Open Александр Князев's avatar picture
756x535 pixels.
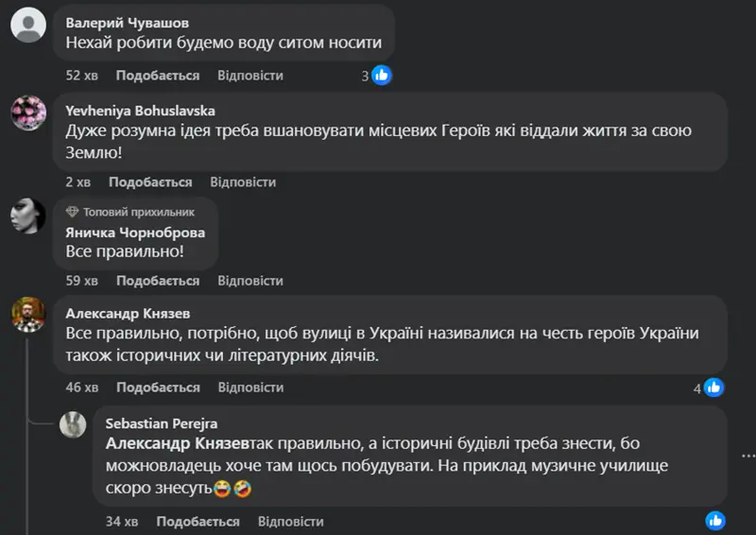pos(28,315)
